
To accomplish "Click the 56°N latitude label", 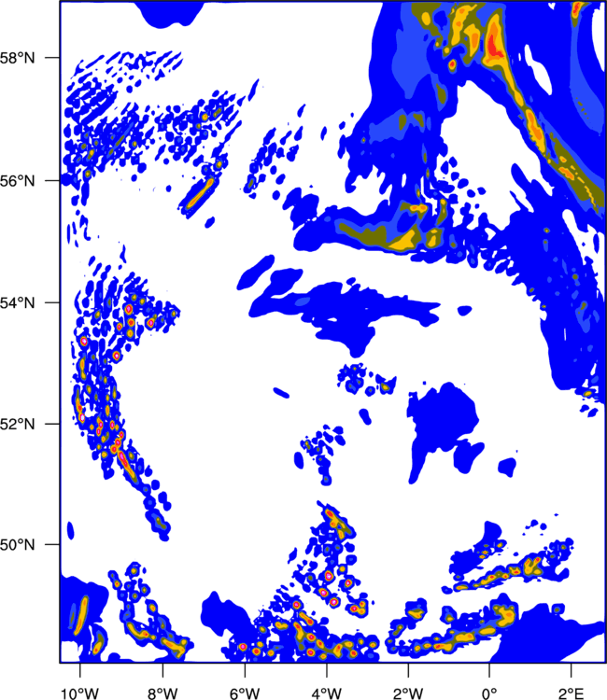I will [18, 181].
